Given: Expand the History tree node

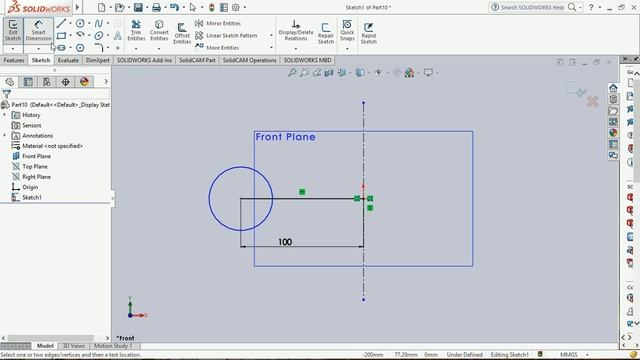Looking at the screenshot, I should pyautogui.click(x=5, y=115).
